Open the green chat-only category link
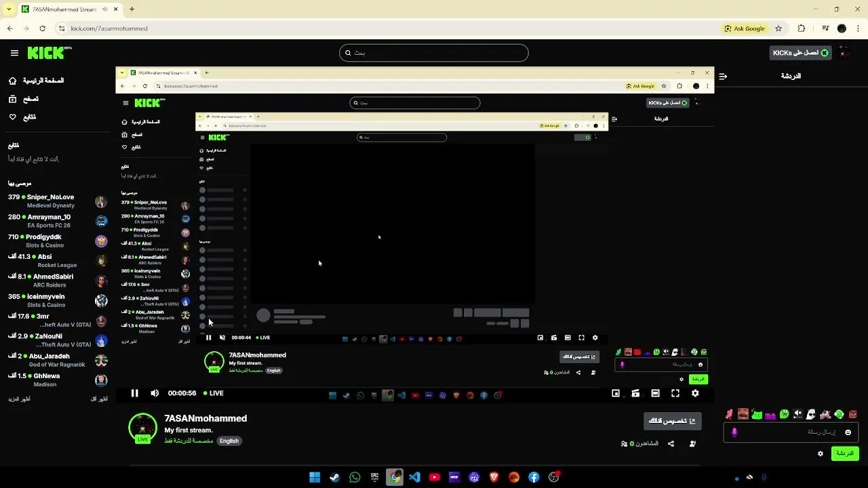This screenshot has width=868, height=488. point(189,441)
